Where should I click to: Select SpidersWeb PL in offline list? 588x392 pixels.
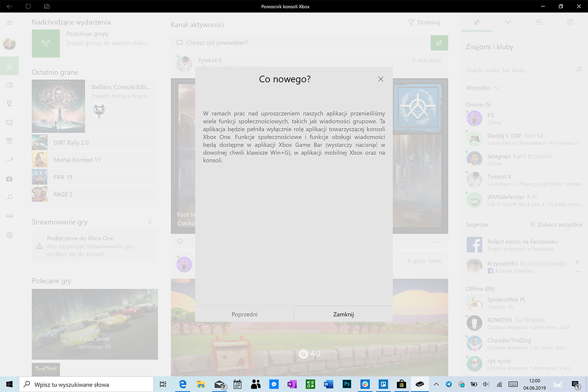524,303
